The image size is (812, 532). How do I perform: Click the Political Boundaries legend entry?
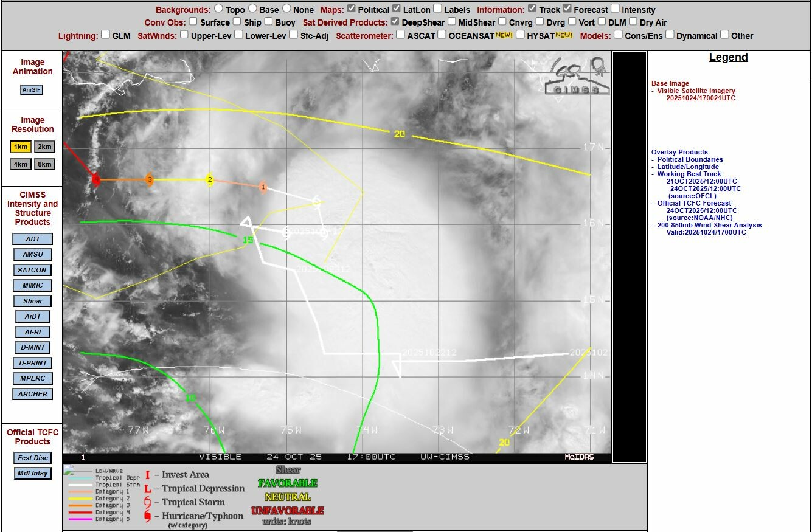(x=690, y=159)
